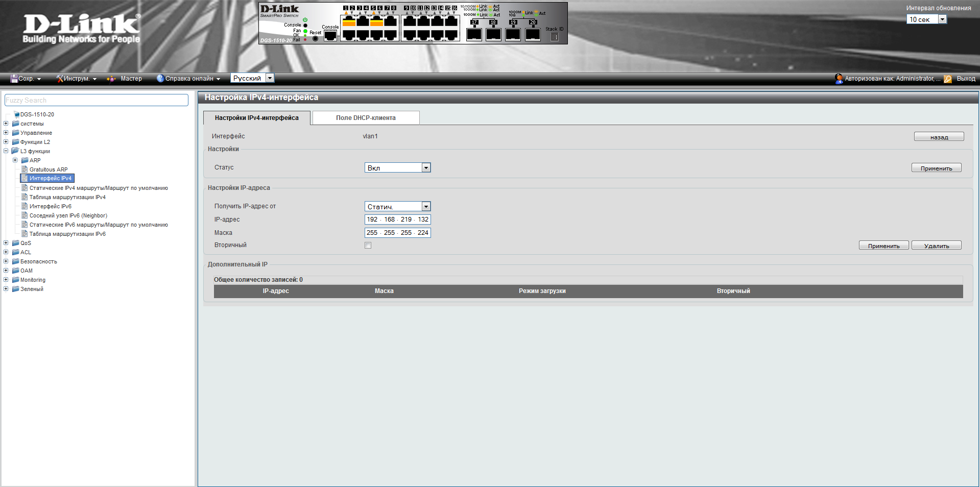Click the Logout key icon
Screen dimensions: 980x487
948,79
